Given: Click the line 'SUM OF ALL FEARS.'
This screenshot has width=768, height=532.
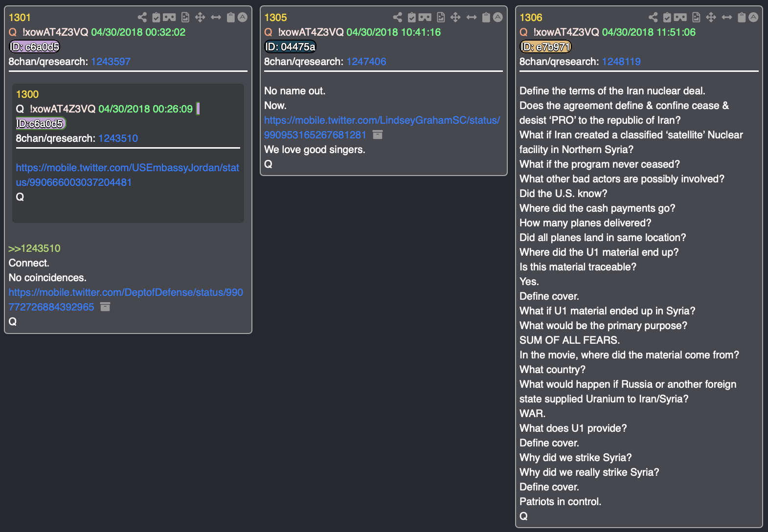Looking at the screenshot, I should [x=569, y=340].
